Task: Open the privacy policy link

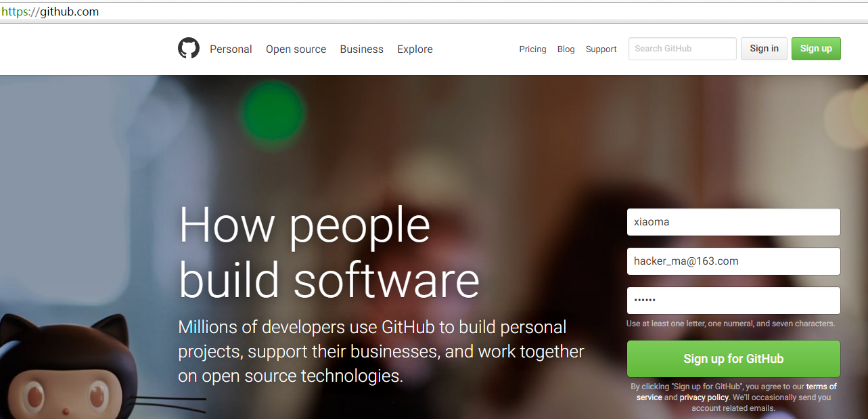Action: 704,397
